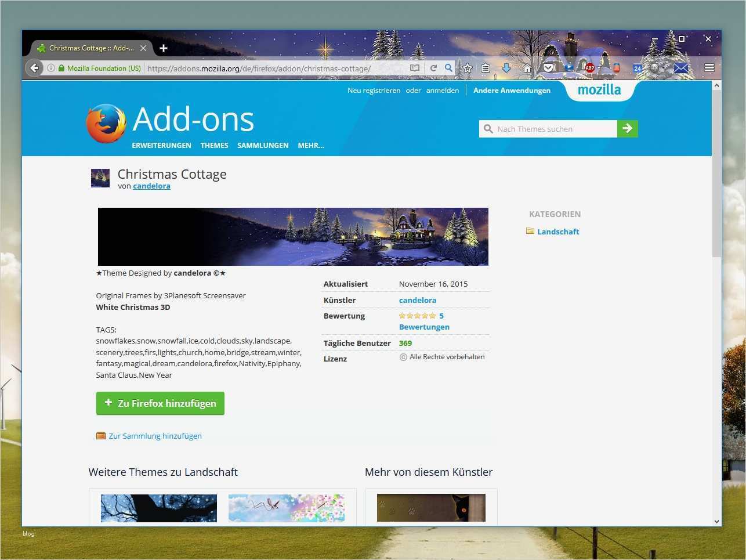
Task: Close the Christmas Cottage tab
Action: 143,48
